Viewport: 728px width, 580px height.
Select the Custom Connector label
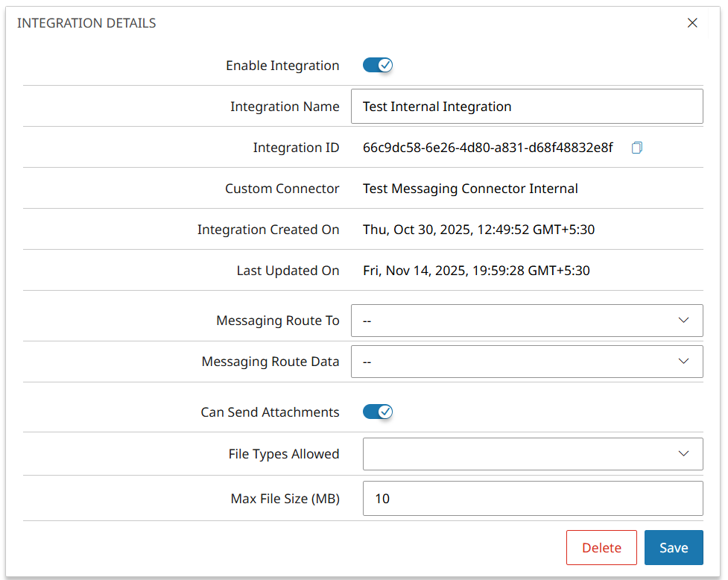click(282, 189)
